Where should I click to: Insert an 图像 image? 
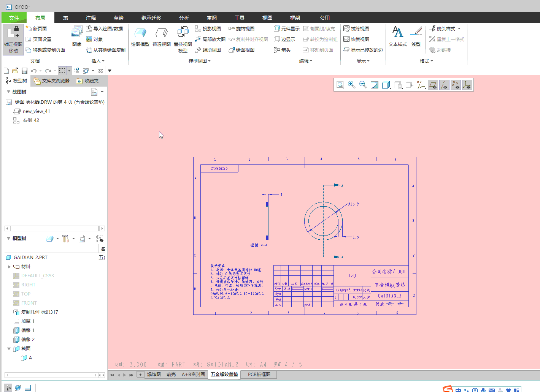click(x=77, y=37)
